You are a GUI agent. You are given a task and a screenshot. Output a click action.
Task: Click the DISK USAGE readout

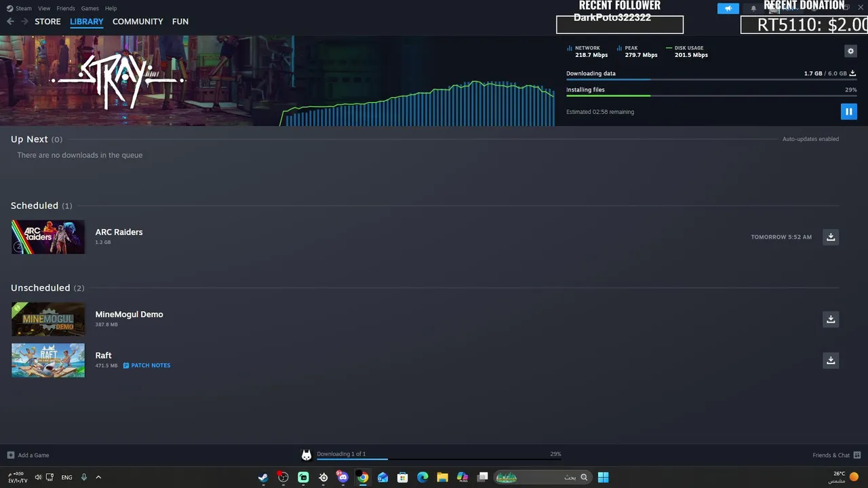coord(687,52)
